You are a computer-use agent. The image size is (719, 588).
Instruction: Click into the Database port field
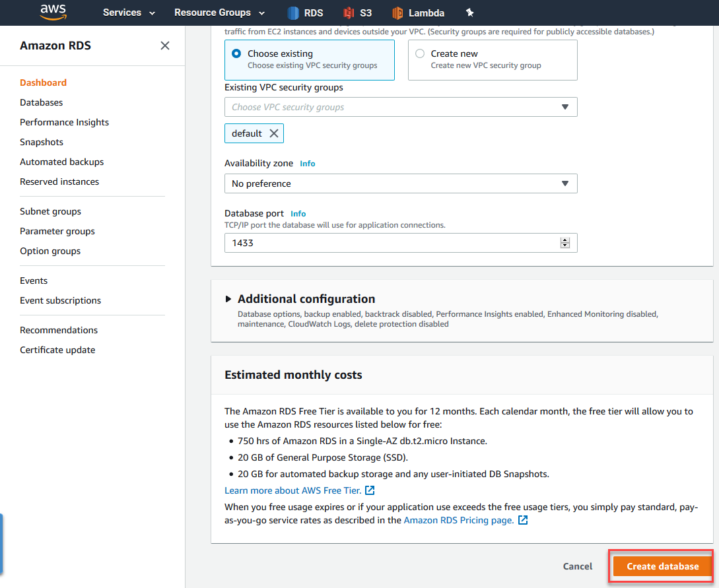click(390, 243)
